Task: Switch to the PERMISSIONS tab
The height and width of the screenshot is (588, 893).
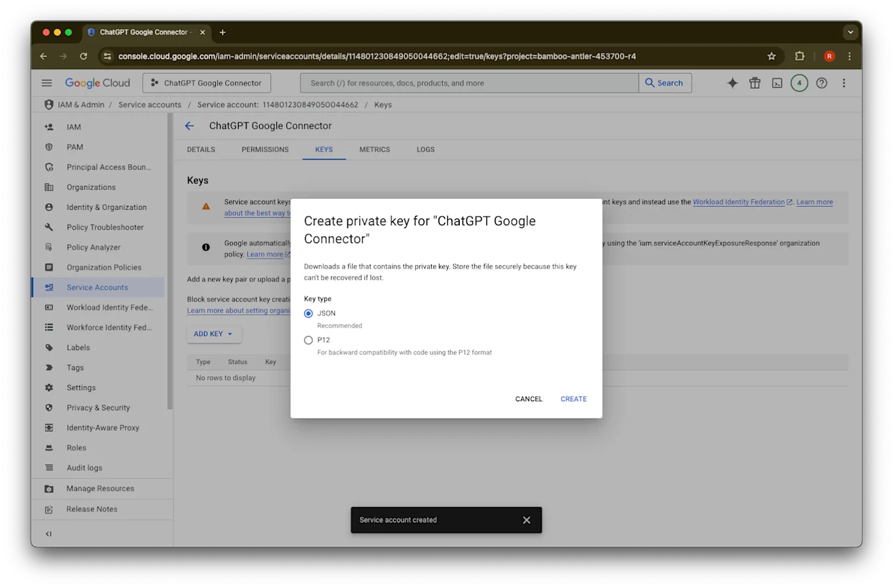Action: pyautogui.click(x=265, y=149)
